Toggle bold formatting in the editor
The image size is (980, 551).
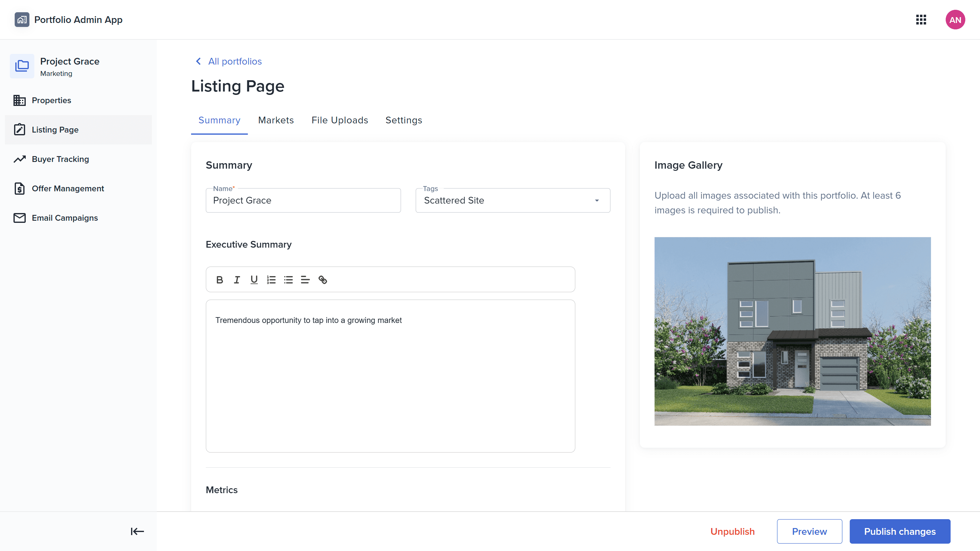pyautogui.click(x=220, y=279)
